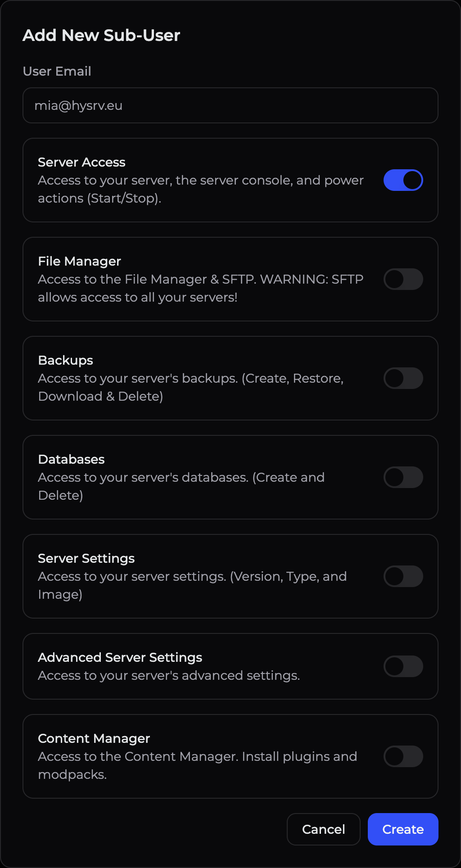Image resolution: width=461 pixels, height=868 pixels.
Task: Enable the Advanced Server Settings switch
Action: click(x=403, y=666)
